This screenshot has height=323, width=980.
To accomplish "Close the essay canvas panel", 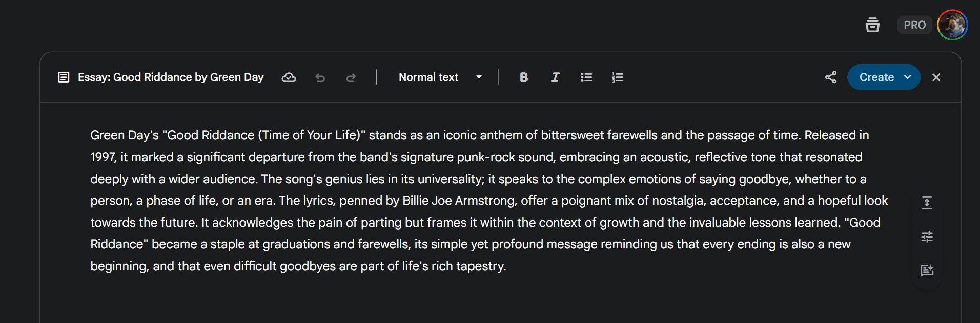I will click(x=936, y=77).
